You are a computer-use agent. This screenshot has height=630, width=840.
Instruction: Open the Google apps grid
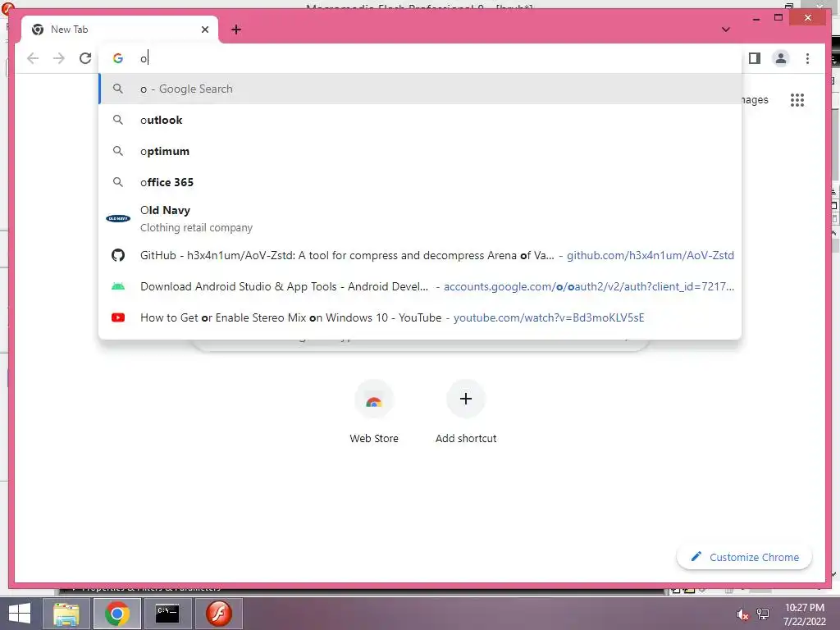[797, 100]
